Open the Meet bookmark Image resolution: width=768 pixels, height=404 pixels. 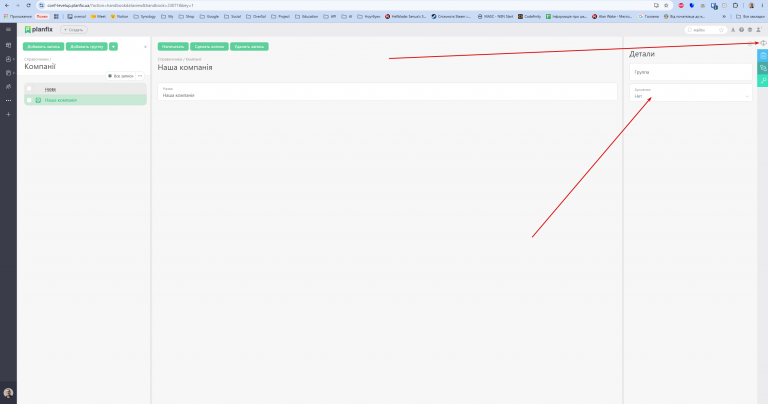[x=98, y=16]
